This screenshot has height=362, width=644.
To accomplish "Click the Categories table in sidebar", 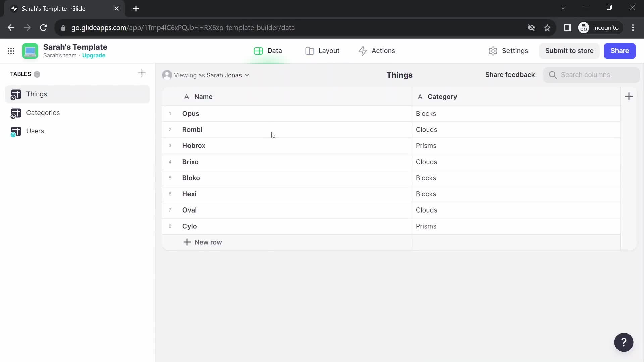I will click(43, 112).
